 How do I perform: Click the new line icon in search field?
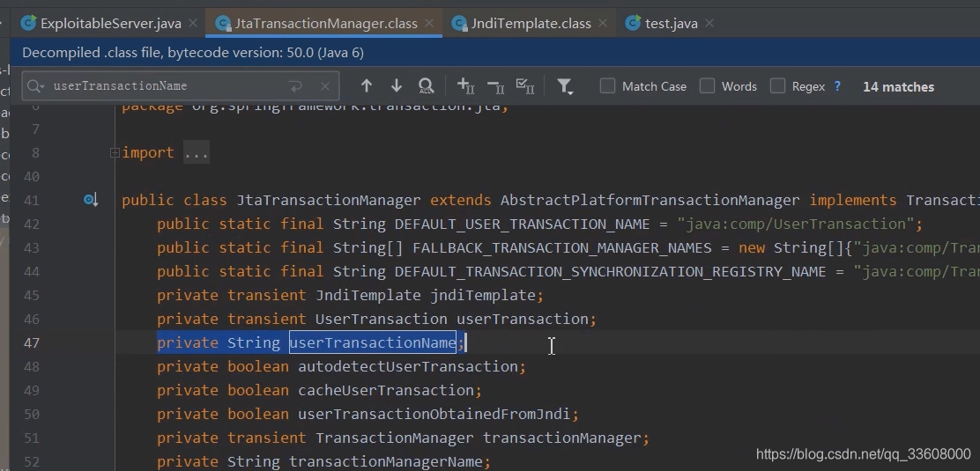coord(295,86)
